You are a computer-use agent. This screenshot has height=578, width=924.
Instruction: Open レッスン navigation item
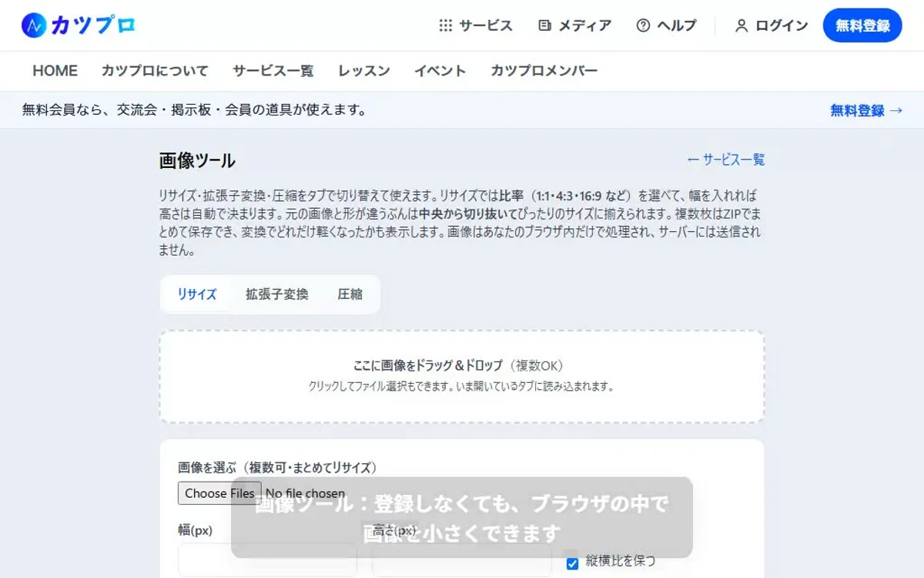click(364, 71)
